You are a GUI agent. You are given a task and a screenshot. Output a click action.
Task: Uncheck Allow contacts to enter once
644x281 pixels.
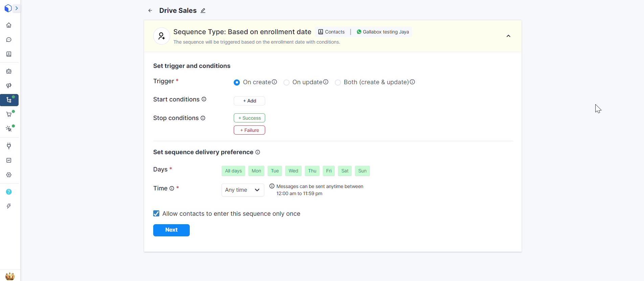(156, 213)
